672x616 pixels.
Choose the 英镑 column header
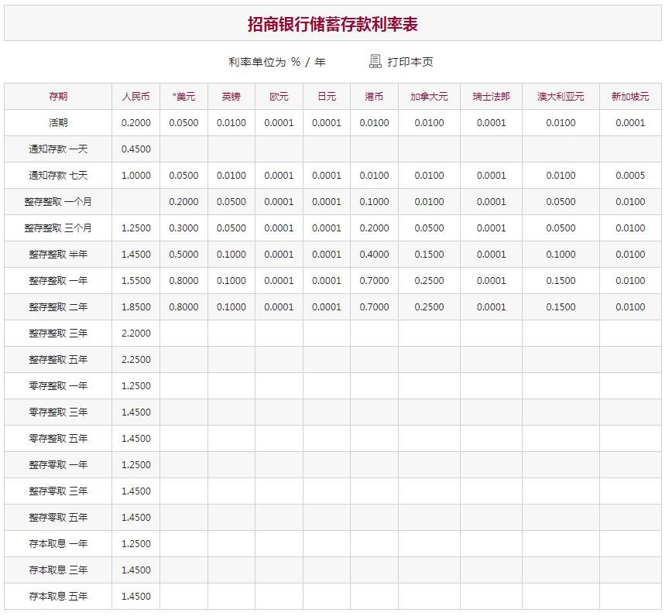point(231,97)
